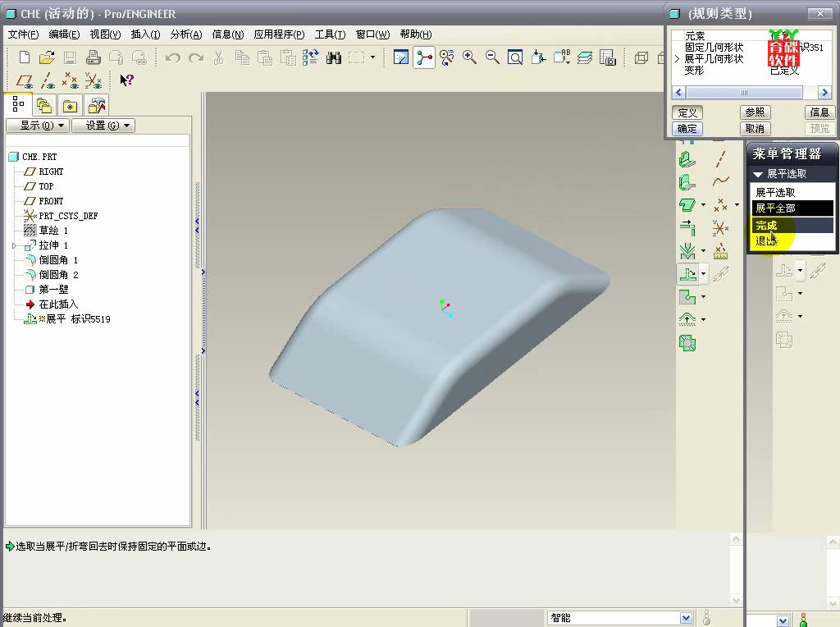The height and width of the screenshot is (627, 840).
Task: Click the 定义 button in dialog
Action: pos(687,112)
